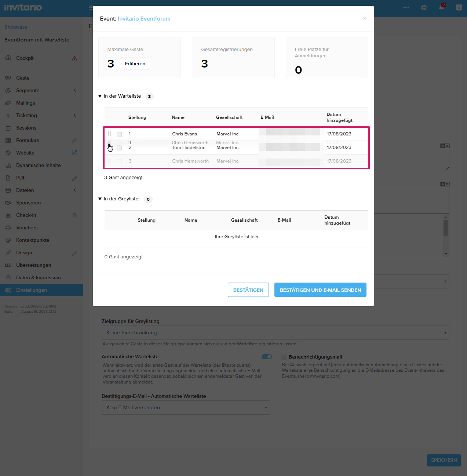Image resolution: width=467 pixels, height=476 pixels.
Task: Open the Zielgruppe für Greylisting dropdown
Action: (x=275, y=333)
